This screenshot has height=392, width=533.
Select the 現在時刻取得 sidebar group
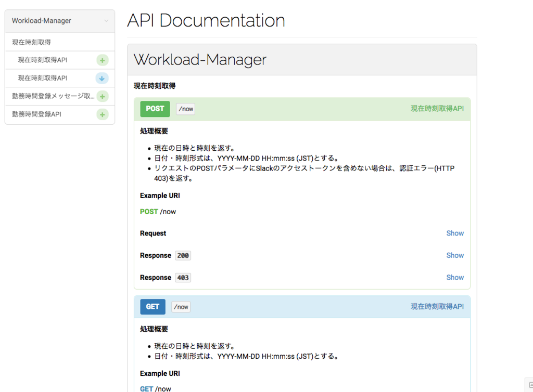(60, 42)
